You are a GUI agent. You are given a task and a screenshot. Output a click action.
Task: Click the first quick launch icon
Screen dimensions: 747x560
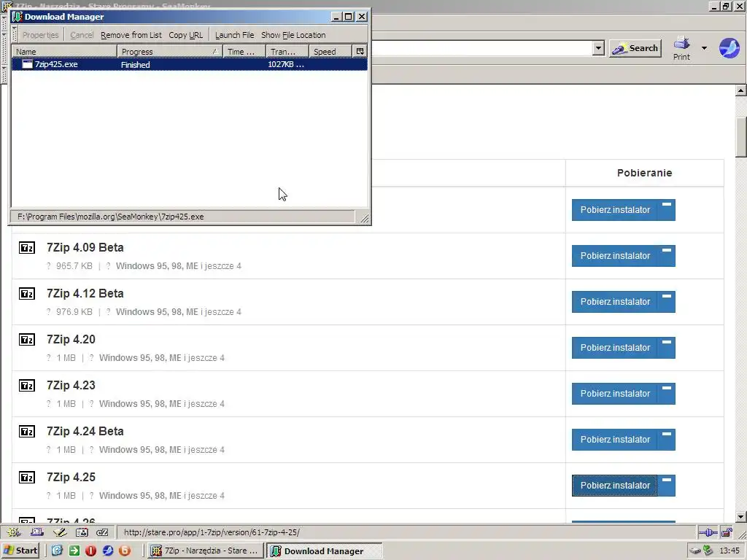click(57, 551)
